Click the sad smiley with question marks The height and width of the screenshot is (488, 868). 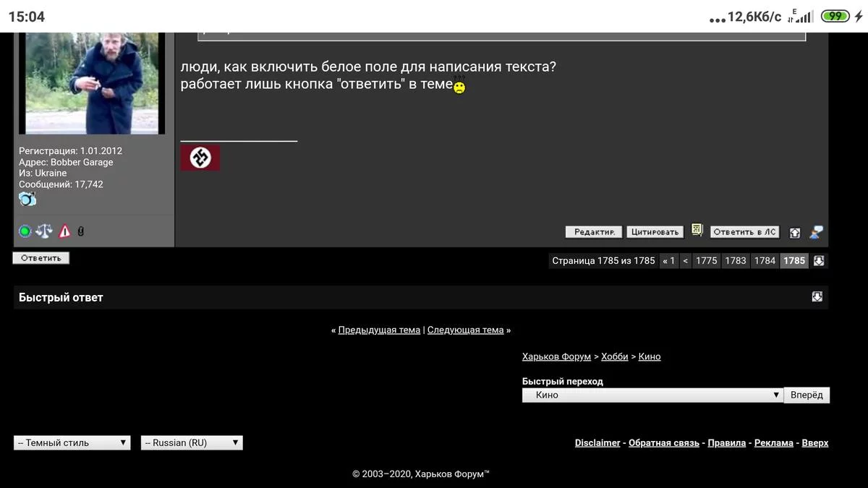[x=459, y=85]
